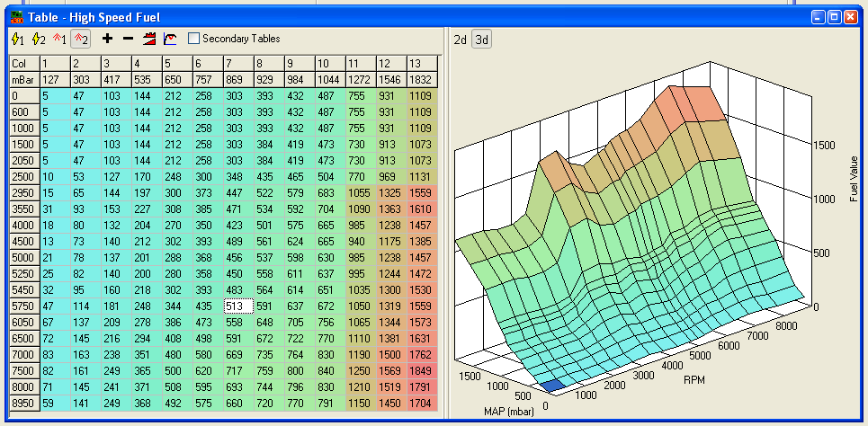Switch graph to 2d view
Image resolution: width=868 pixels, height=426 pixels.
(x=460, y=40)
